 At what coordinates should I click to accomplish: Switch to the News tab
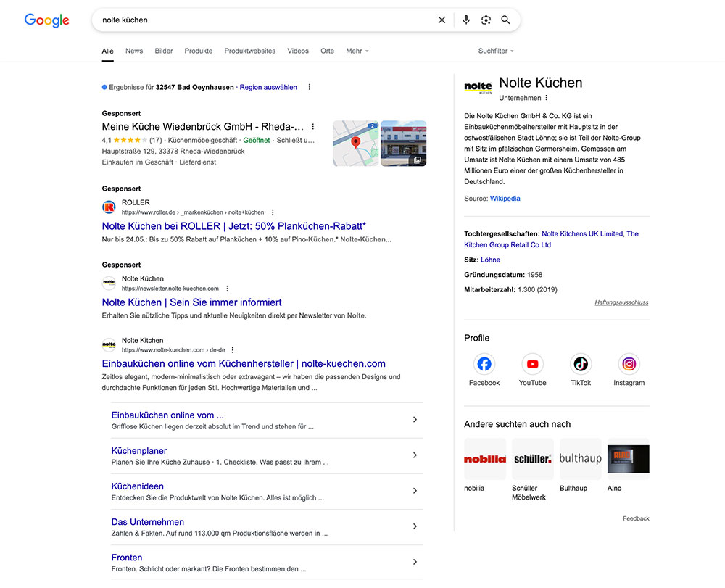coord(134,51)
